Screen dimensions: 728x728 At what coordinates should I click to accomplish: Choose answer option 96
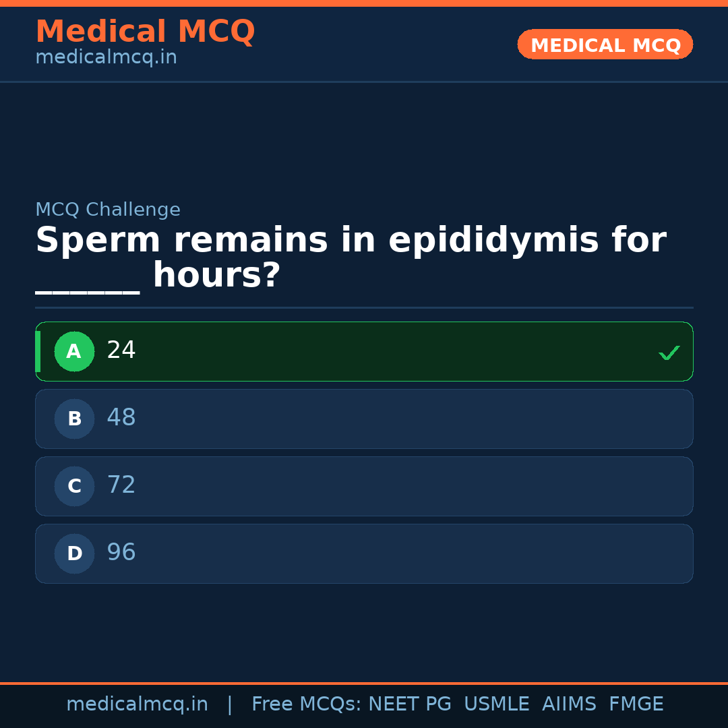click(121, 553)
